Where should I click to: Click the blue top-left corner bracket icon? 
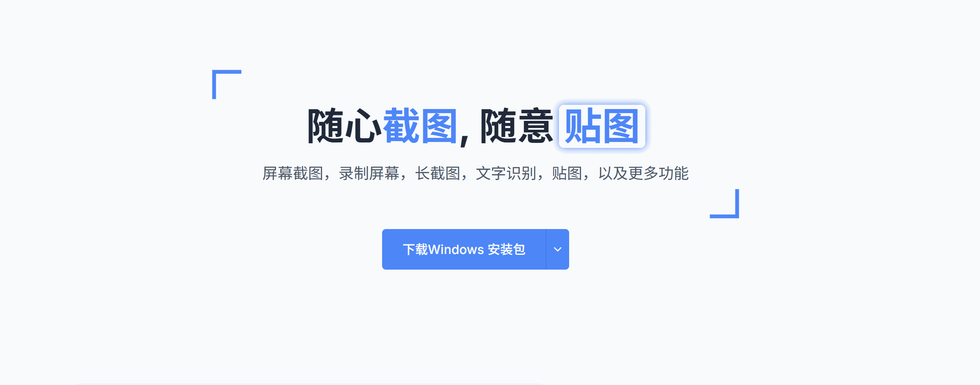pos(227,85)
